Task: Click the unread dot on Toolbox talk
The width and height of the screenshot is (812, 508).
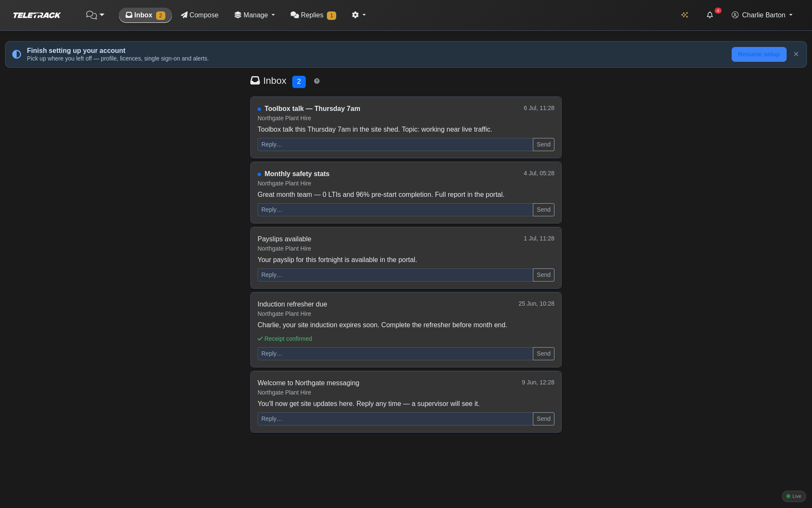Action: click(x=259, y=109)
